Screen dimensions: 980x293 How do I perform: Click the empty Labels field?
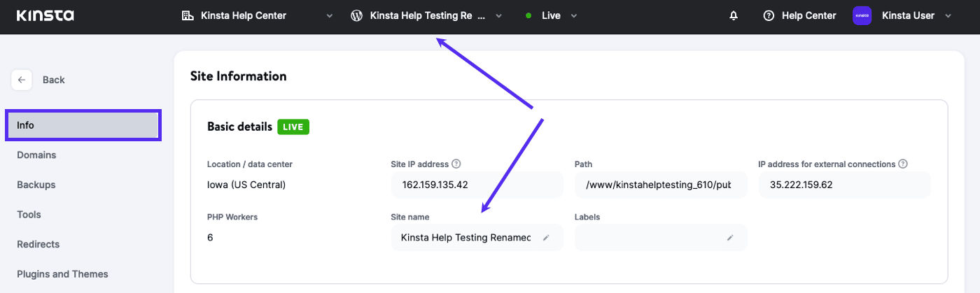(661, 238)
